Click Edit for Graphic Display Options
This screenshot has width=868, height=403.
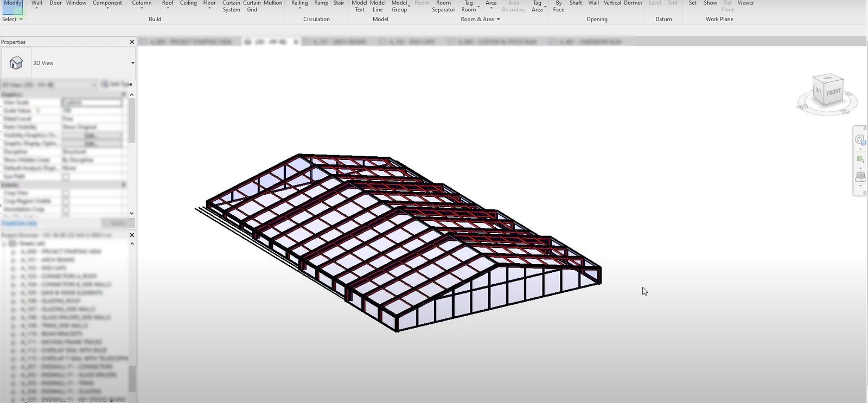(92, 143)
